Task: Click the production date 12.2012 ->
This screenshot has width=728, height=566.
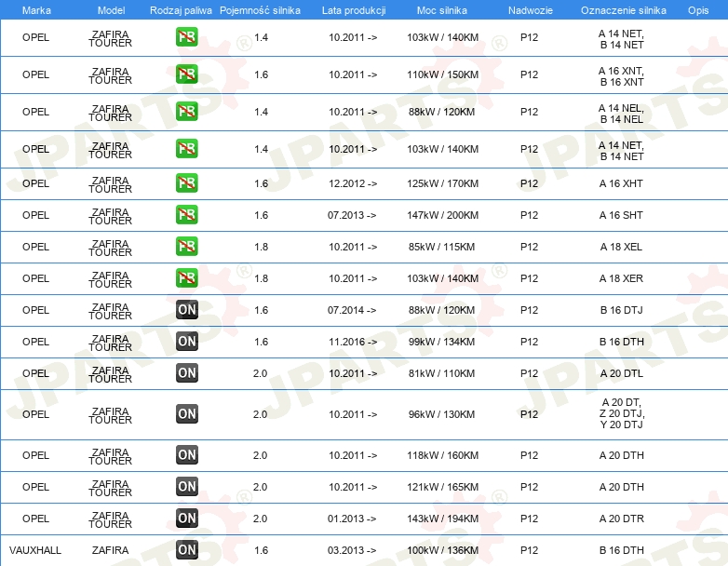Action: pos(353,183)
